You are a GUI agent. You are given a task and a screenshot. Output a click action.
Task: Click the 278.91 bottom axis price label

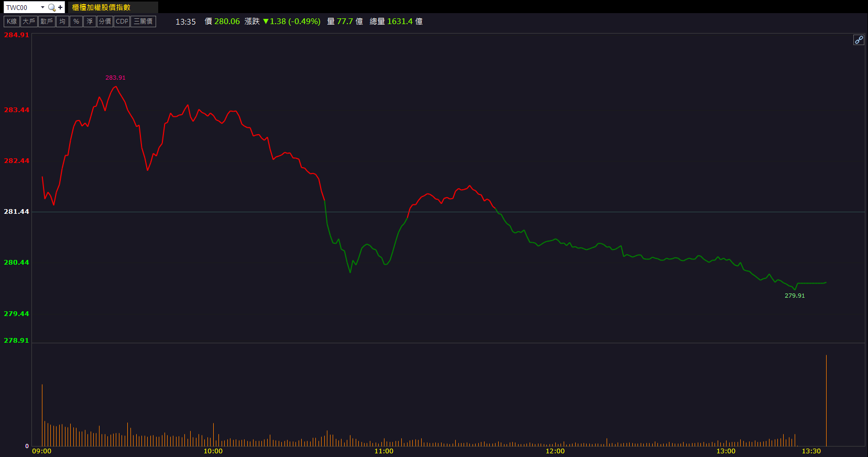click(17, 341)
